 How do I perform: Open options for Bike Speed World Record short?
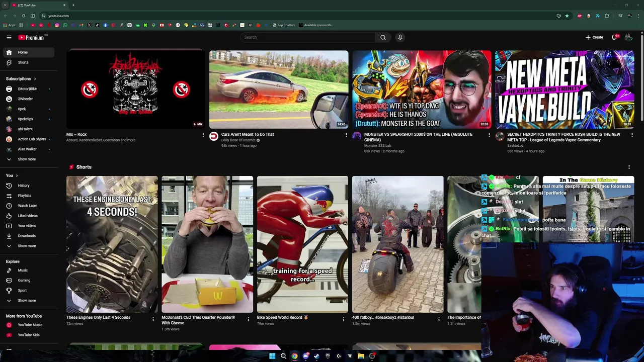pos(344,319)
